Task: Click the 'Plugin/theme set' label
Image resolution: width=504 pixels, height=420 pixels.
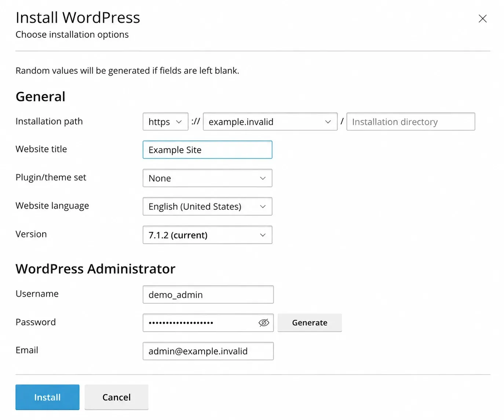Action: [x=51, y=178]
